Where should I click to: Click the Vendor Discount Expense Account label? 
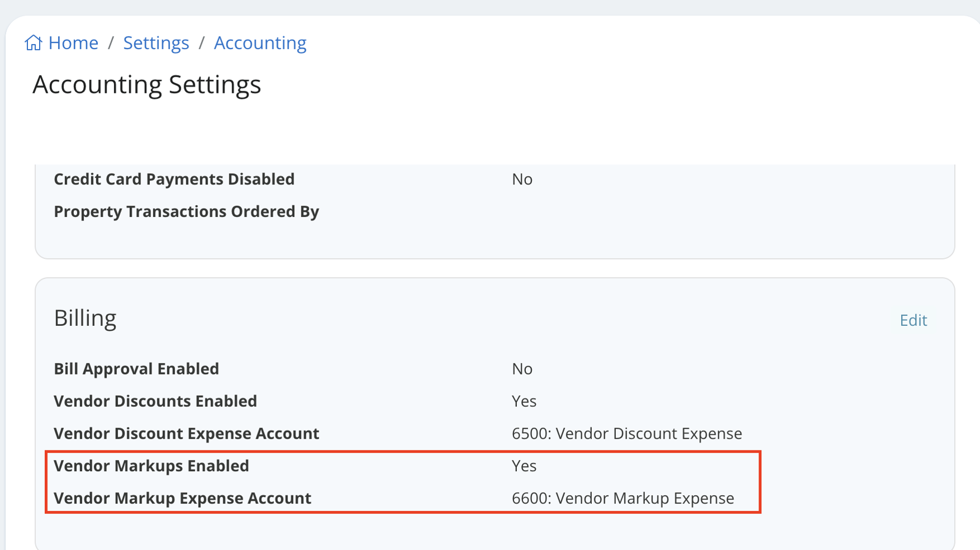point(187,433)
